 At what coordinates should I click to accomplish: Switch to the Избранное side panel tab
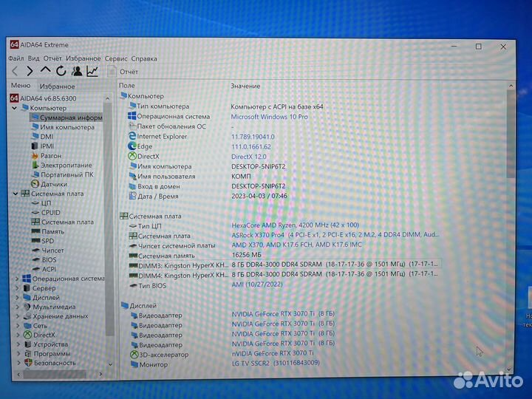click(x=57, y=86)
